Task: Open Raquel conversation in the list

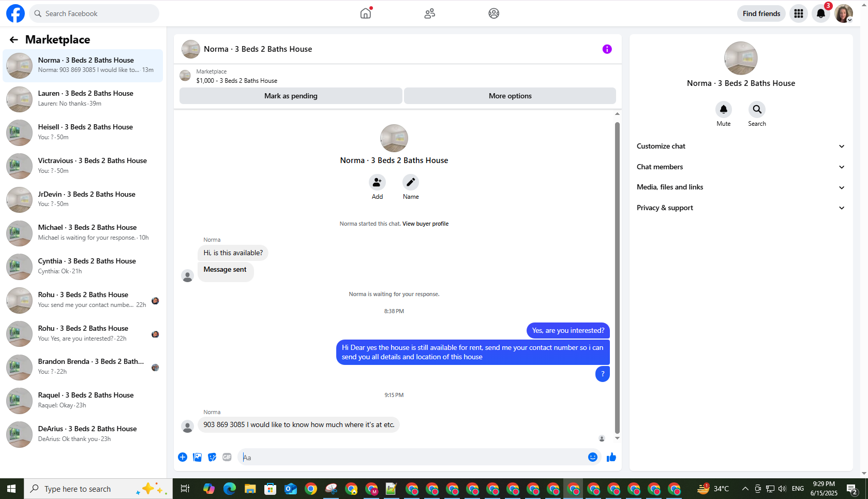Action: point(83,401)
